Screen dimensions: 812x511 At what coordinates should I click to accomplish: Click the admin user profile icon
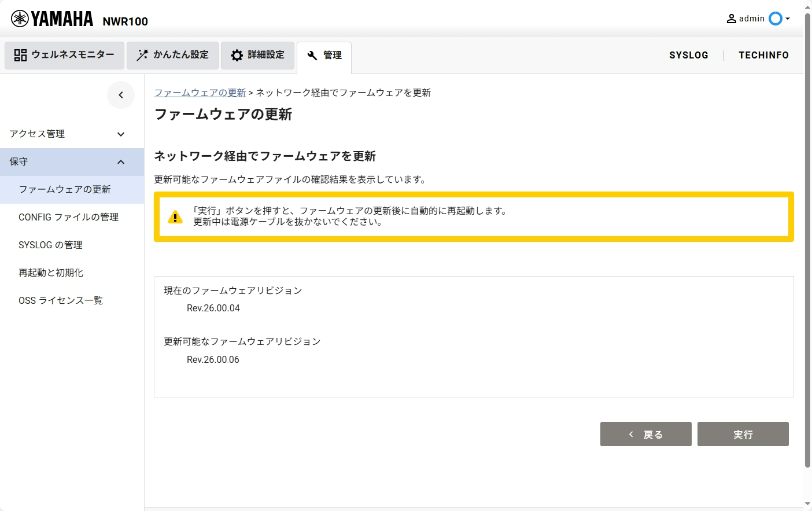tap(732, 19)
